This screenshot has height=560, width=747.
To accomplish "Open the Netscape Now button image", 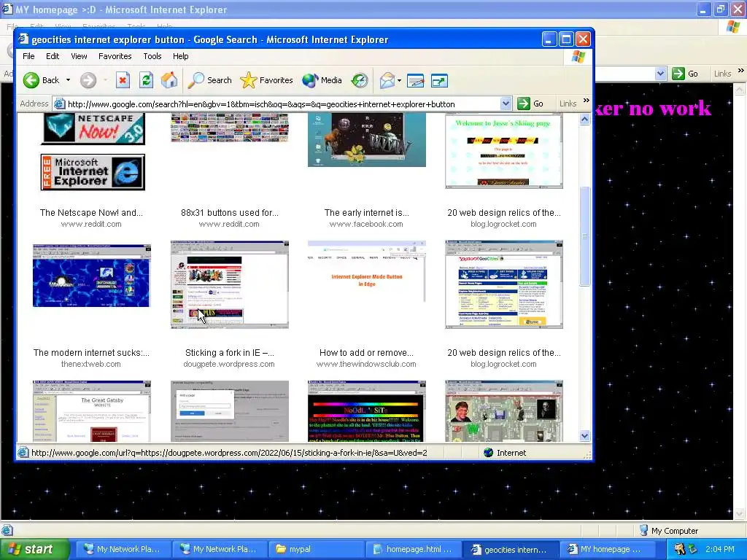I will click(x=93, y=128).
